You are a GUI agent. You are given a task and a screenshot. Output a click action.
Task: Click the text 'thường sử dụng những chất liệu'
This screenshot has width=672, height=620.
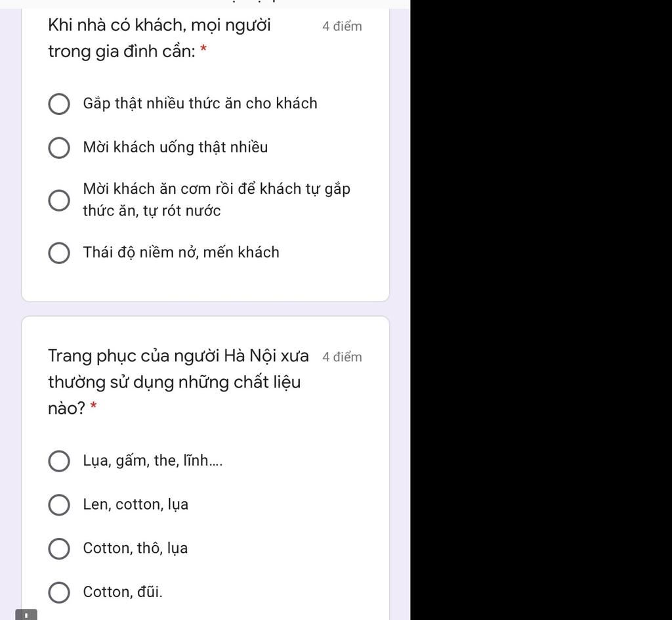pos(175,382)
